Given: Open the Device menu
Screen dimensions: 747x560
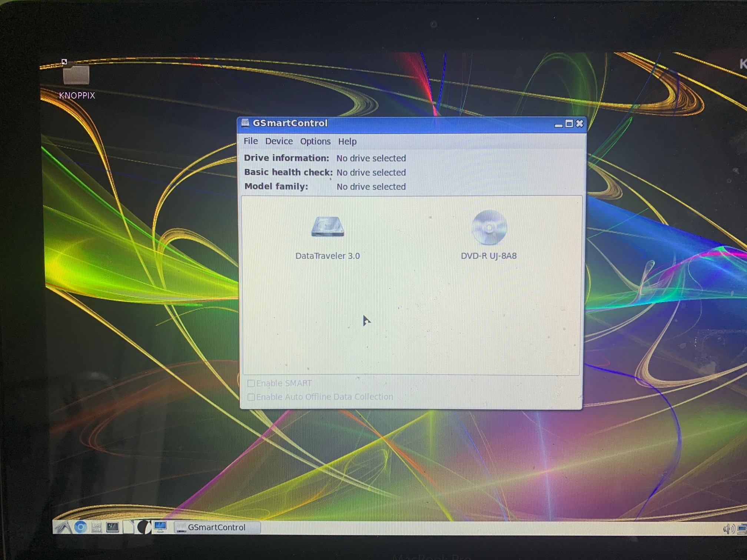Looking at the screenshot, I should 279,141.
